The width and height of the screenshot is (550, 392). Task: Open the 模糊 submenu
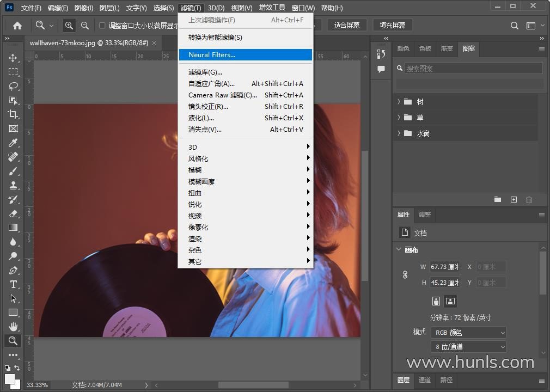tap(246, 170)
